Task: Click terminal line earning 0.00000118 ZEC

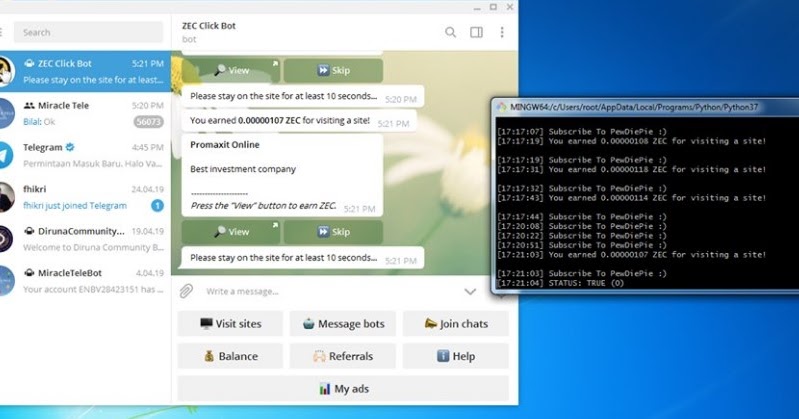Action: click(631, 169)
